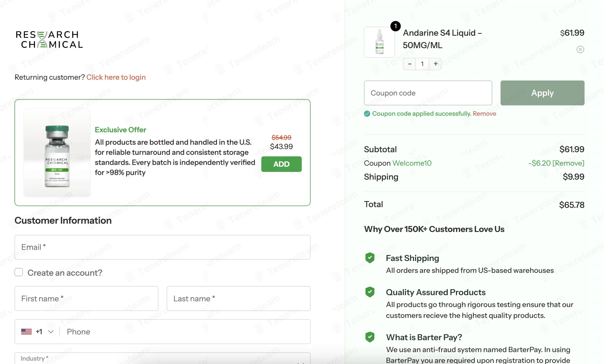Image resolution: width=604 pixels, height=364 pixels.
Task: Click the $43.99 offer price
Action: (x=281, y=147)
